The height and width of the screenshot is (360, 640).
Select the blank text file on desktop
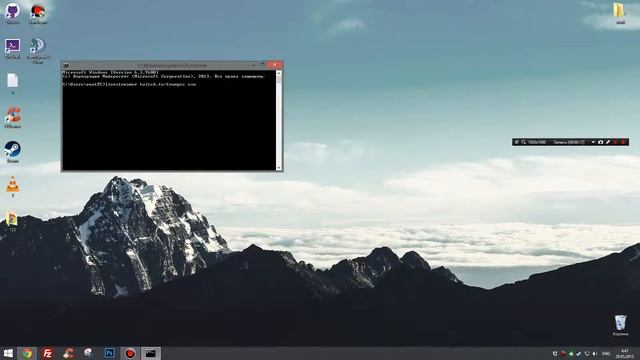click(x=13, y=83)
